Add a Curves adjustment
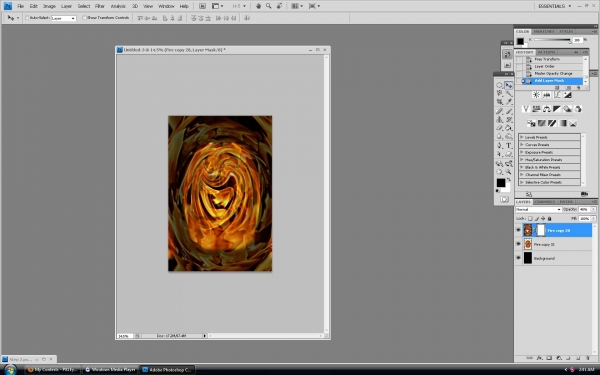This screenshot has width=600, height=375. coord(557,95)
